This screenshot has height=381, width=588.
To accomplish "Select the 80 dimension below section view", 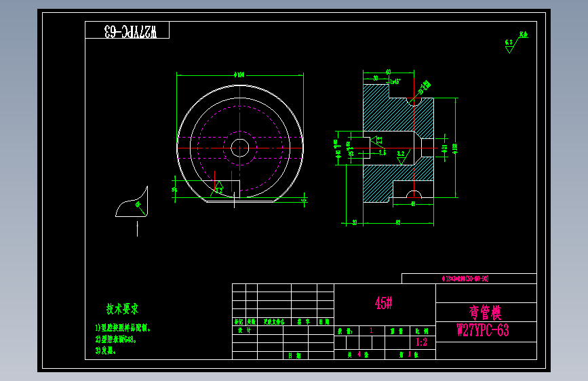I will [x=398, y=223].
